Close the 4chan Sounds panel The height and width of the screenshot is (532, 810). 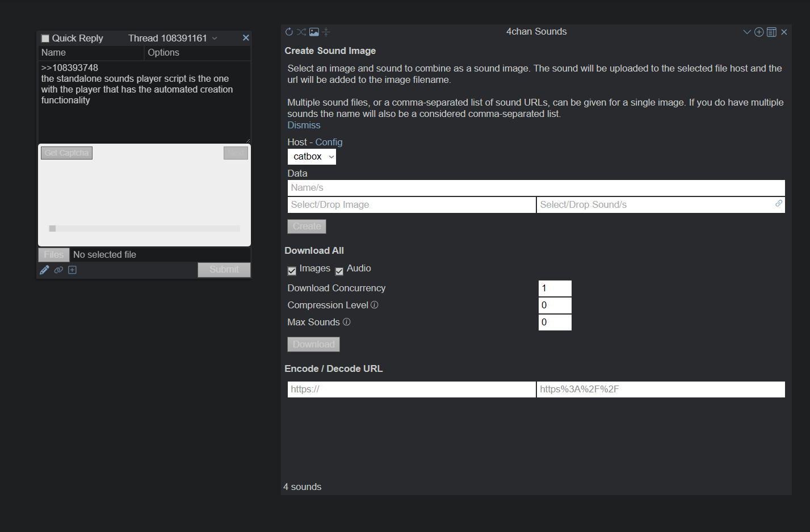click(x=784, y=32)
